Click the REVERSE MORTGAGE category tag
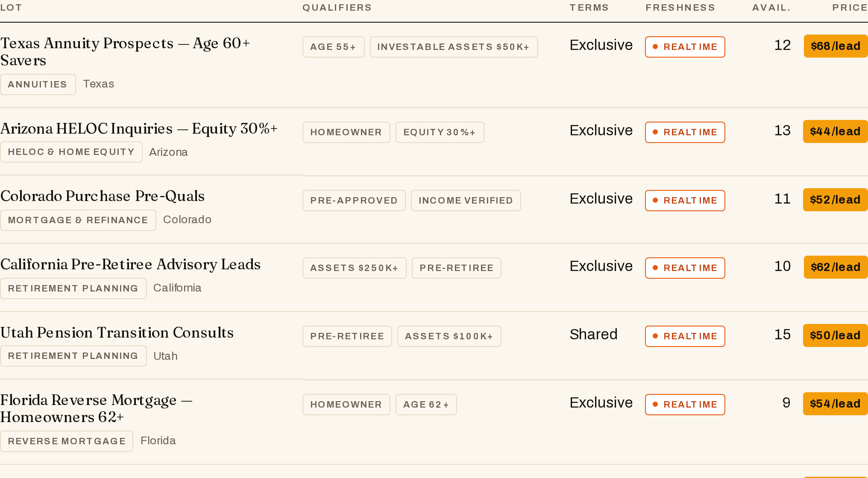868x478 pixels. (x=67, y=441)
